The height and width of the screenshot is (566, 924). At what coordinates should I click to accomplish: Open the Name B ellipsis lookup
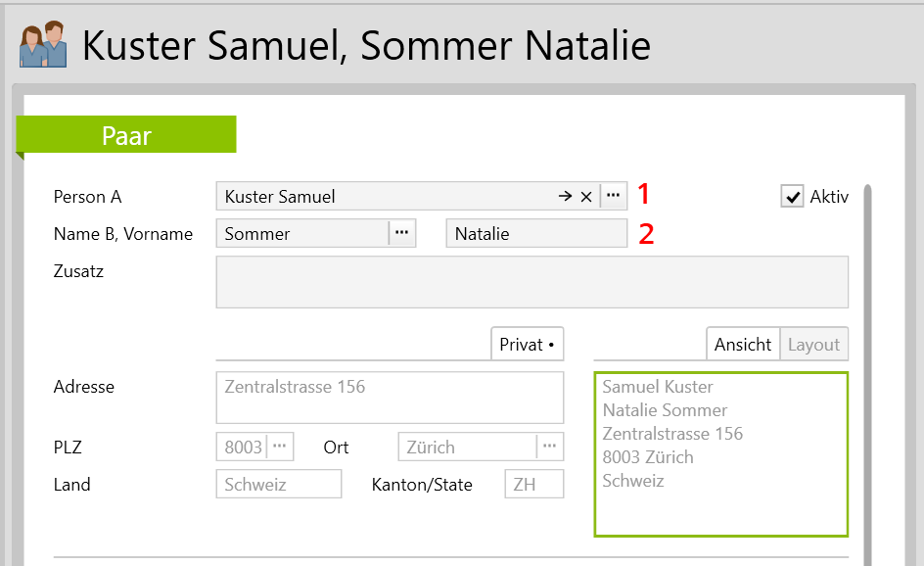pos(402,233)
